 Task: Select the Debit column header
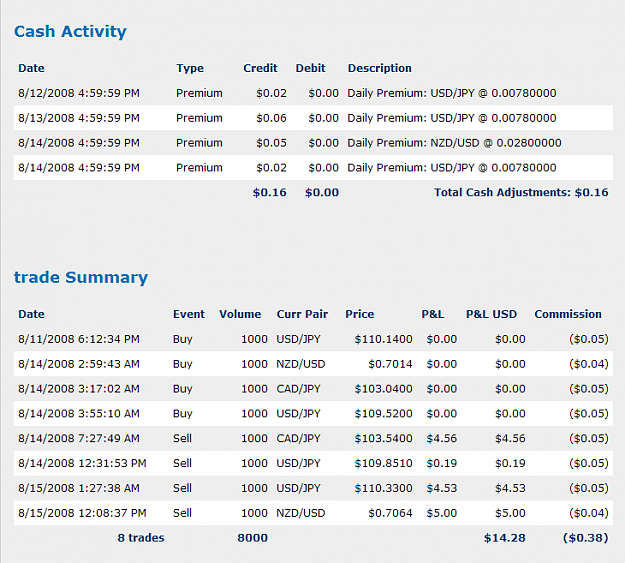click(x=311, y=68)
